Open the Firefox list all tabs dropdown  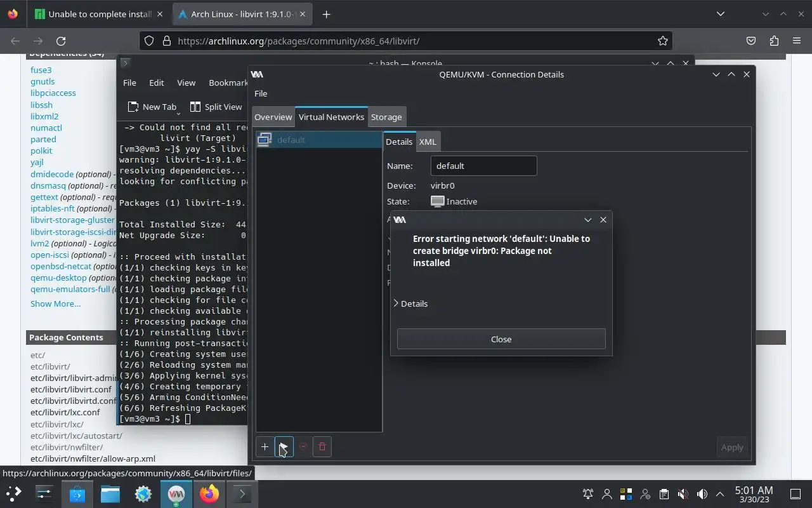pyautogui.click(x=721, y=14)
